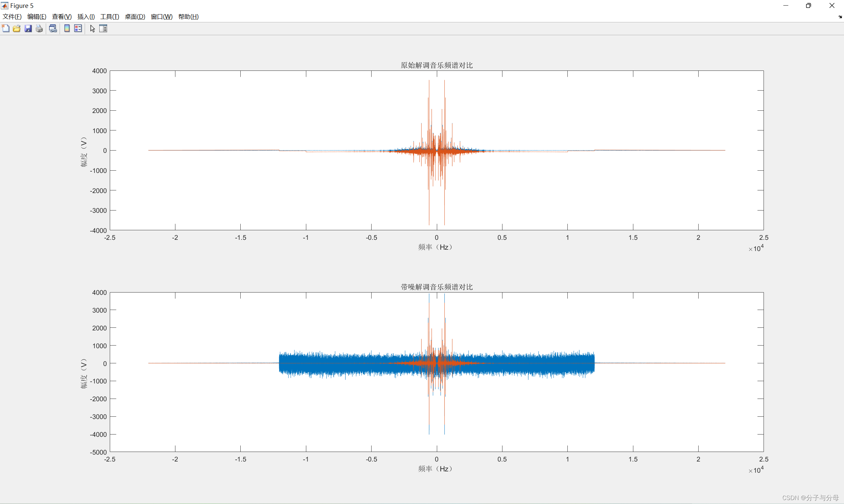
Task: Open the 窗口(W) menu
Action: click(162, 17)
